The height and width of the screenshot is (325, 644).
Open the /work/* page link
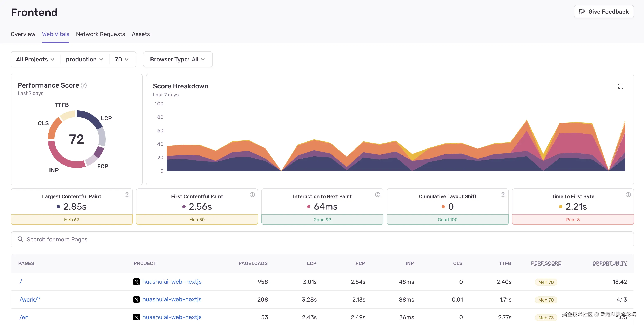click(x=30, y=299)
